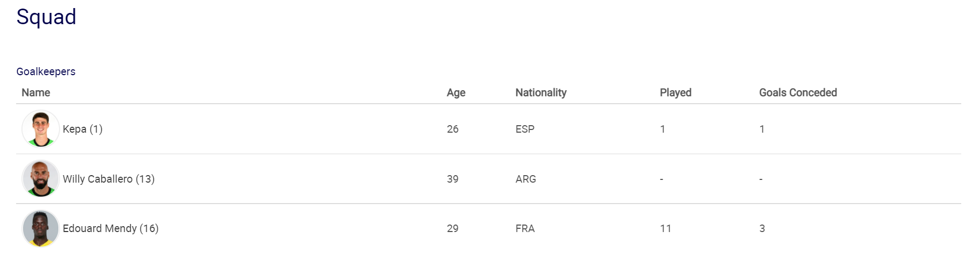Open Willy Caballero (13) player link

[x=109, y=179]
